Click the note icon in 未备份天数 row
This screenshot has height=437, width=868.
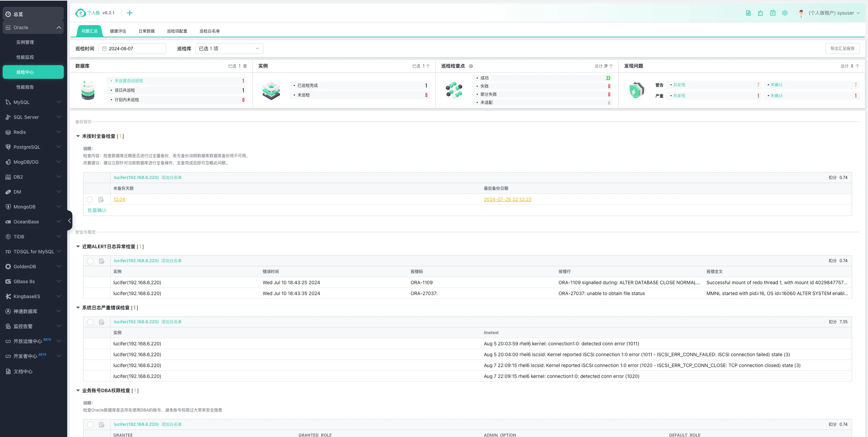pos(101,200)
